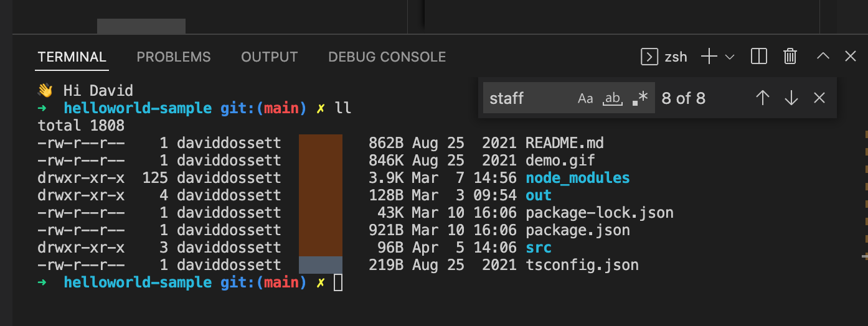Maximize panel size with up chevron

pos(823,57)
